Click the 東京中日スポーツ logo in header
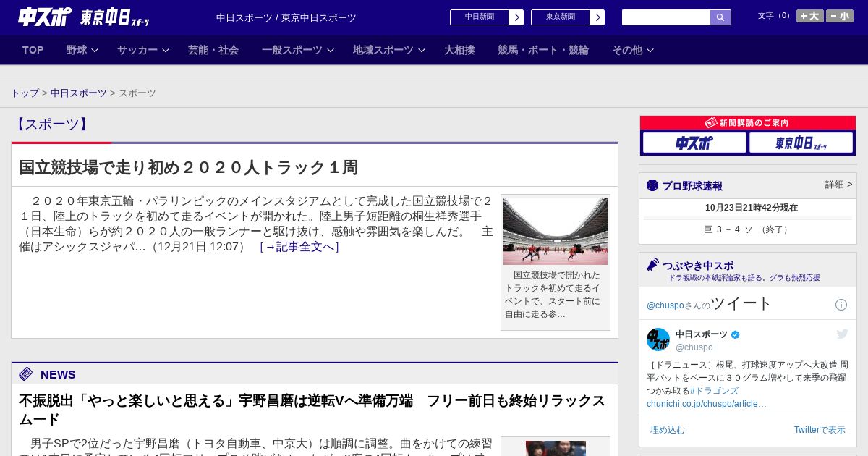The width and height of the screenshot is (868, 456). pyautogui.click(x=114, y=17)
